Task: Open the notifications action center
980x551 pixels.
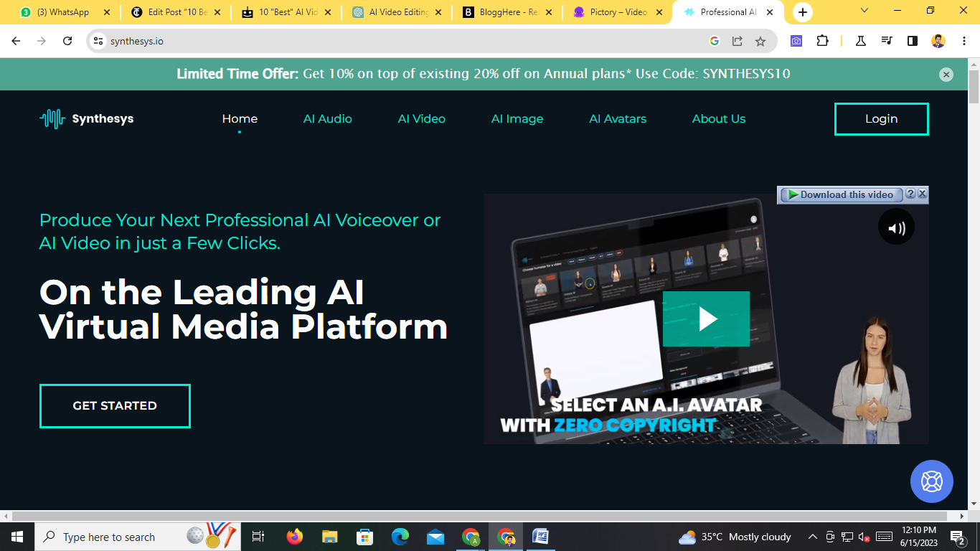Action: click(958, 537)
